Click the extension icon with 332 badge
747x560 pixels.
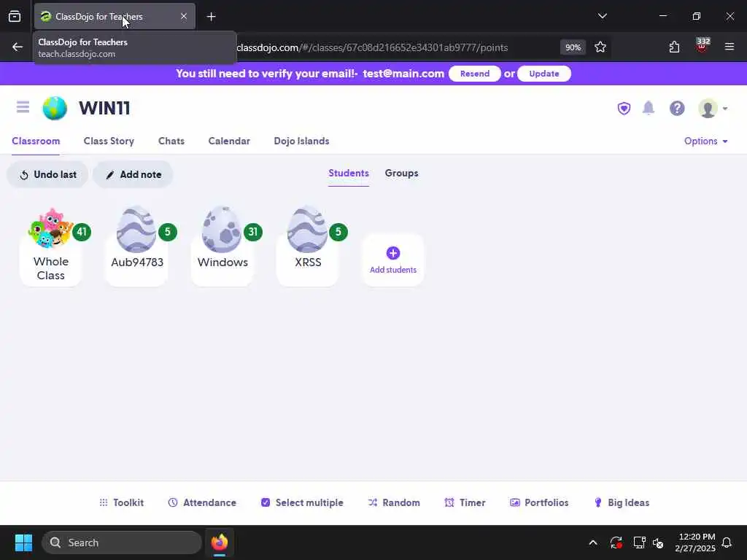tap(702, 46)
